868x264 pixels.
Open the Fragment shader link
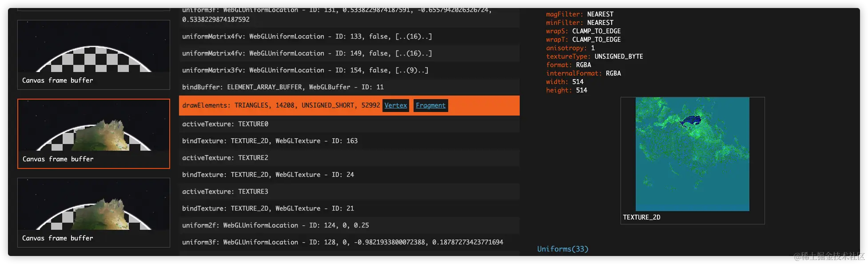pyautogui.click(x=430, y=105)
